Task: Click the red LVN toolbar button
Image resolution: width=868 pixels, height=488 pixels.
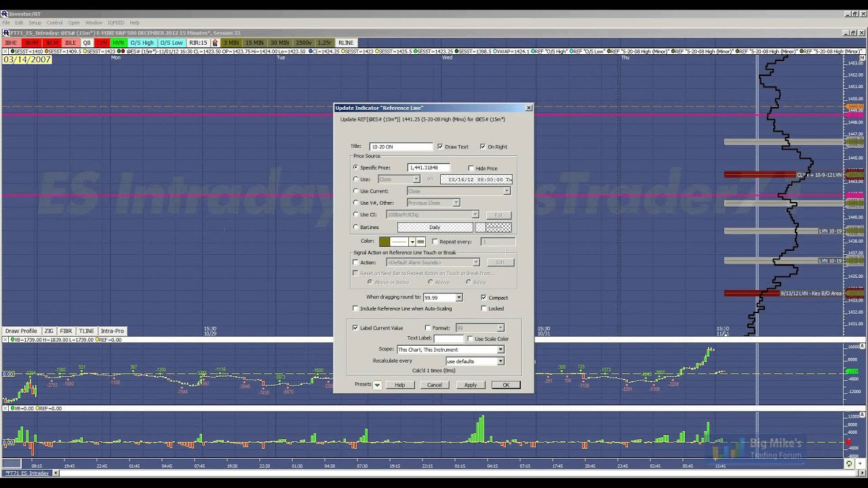Action: [102, 43]
